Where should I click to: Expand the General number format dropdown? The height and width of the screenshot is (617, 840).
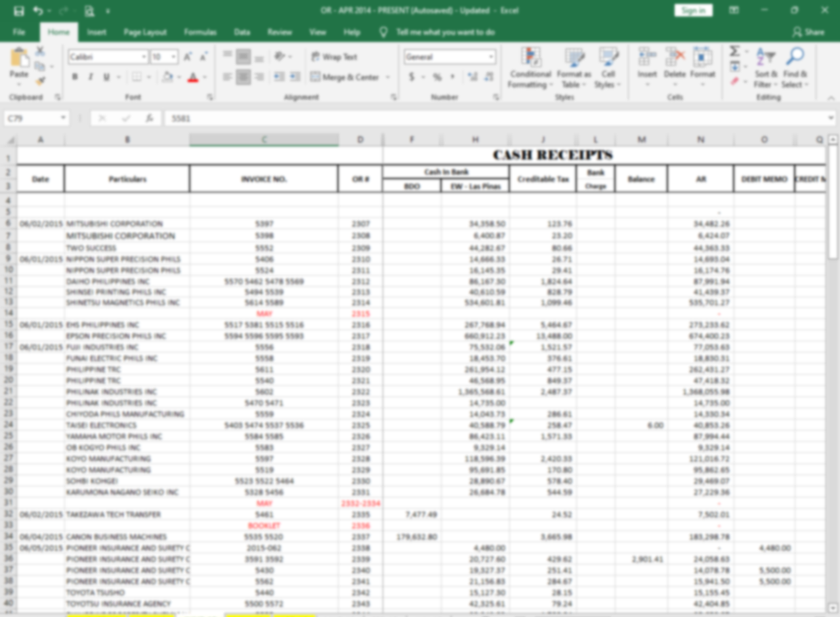[x=491, y=57]
